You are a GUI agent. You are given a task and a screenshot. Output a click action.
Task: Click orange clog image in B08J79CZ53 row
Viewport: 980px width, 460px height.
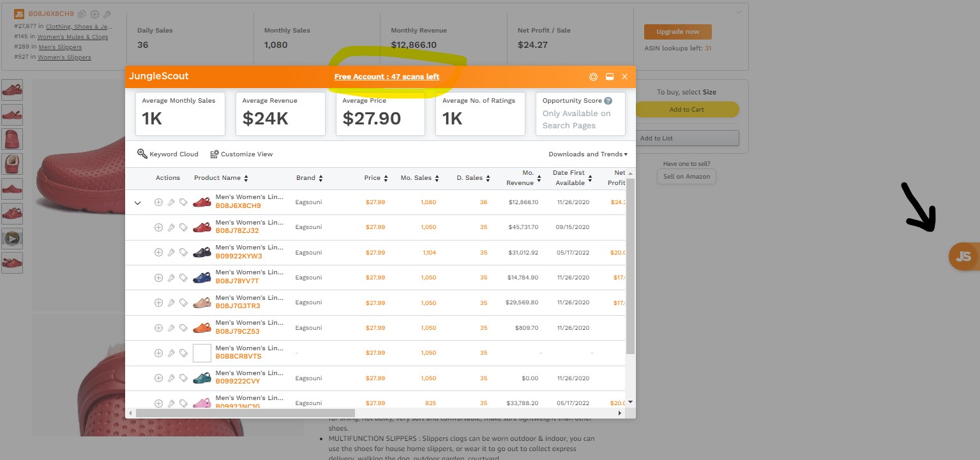[x=202, y=328]
